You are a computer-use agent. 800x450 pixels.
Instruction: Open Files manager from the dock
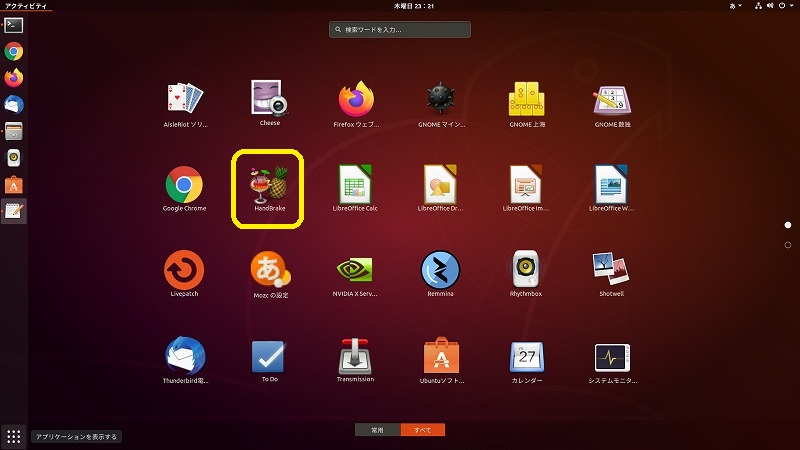coord(14,131)
